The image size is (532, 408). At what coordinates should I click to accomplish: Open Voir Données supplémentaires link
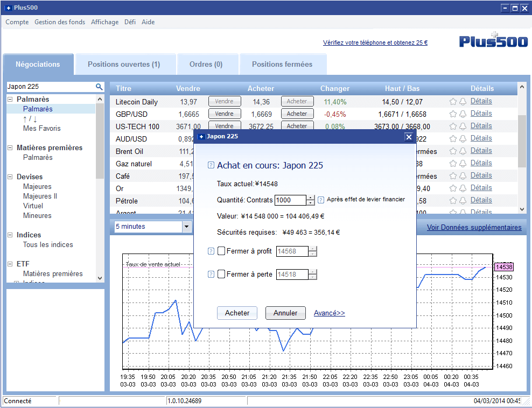click(474, 228)
